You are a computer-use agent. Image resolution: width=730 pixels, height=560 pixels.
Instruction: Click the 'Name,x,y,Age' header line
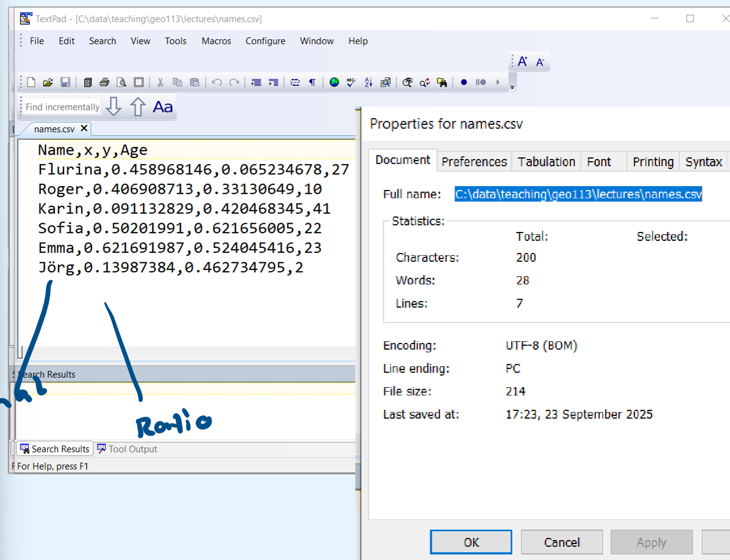coord(93,150)
